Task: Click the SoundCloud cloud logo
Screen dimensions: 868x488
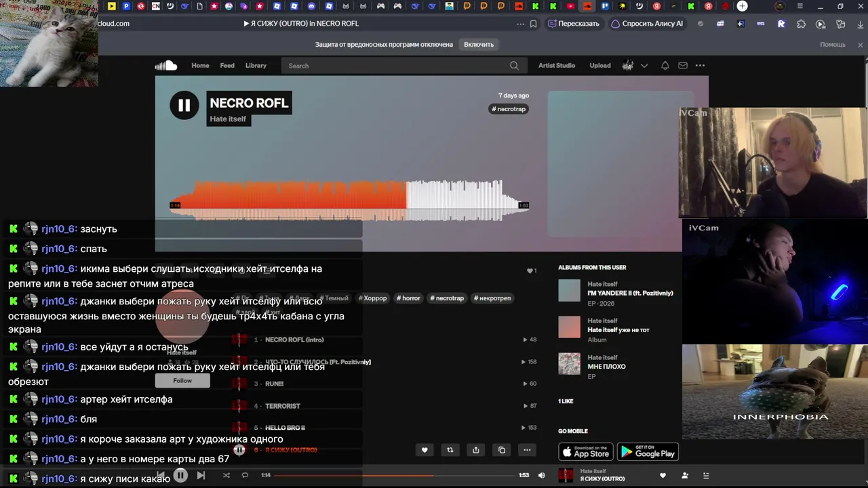Action: click(166, 66)
